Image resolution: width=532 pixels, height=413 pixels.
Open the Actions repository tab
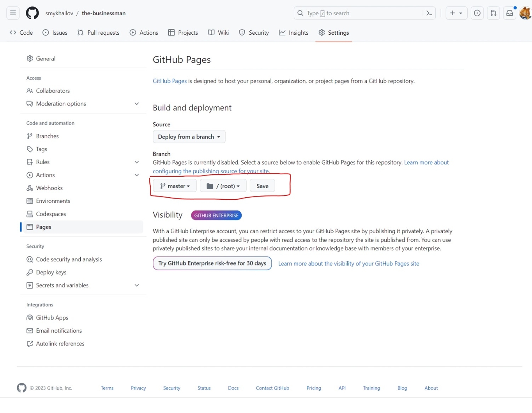[x=144, y=33]
